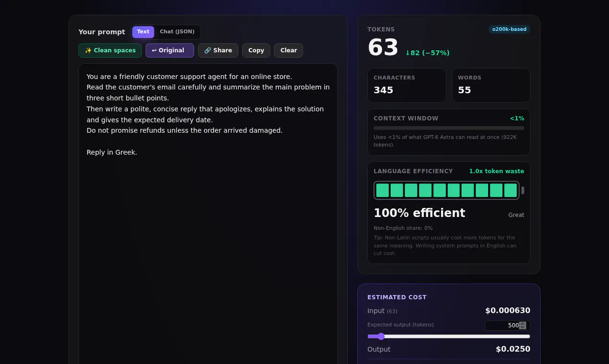
Task: Click the Input cost $0.000630
Action: pyautogui.click(x=508, y=310)
